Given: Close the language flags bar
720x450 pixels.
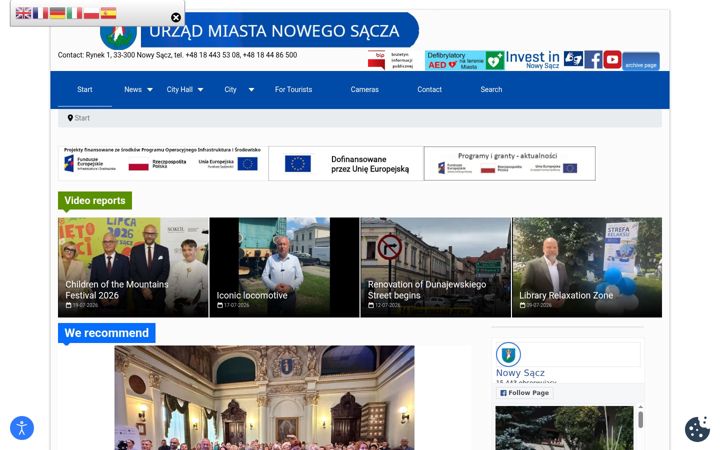Looking at the screenshot, I should click(x=176, y=17).
